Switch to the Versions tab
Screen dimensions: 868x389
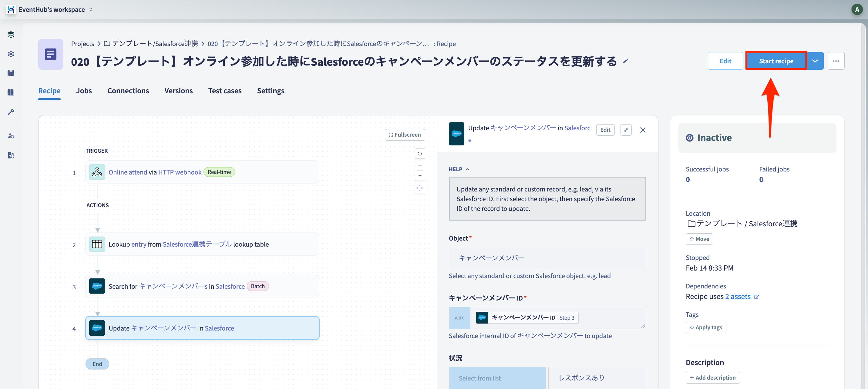[179, 91]
